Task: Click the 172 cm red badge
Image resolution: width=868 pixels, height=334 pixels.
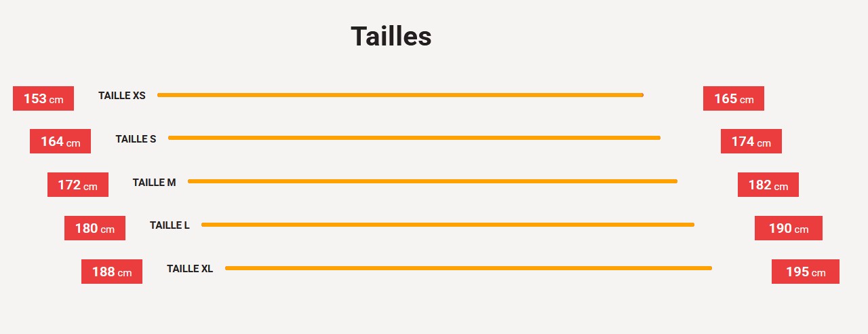Action: (77, 185)
